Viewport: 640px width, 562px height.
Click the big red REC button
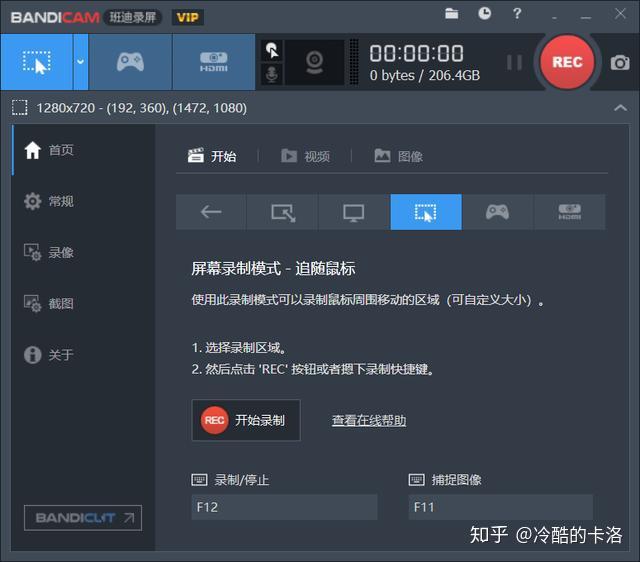click(x=567, y=62)
